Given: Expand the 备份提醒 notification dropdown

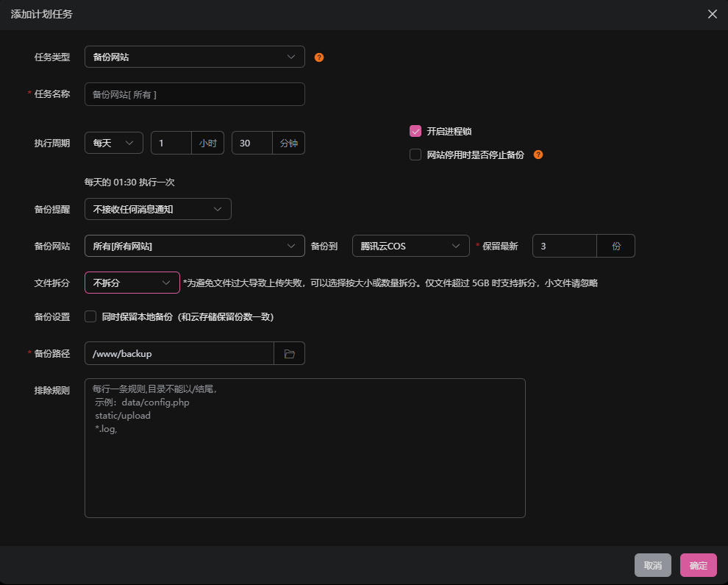Looking at the screenshot, I should click(x=157, y=209).
